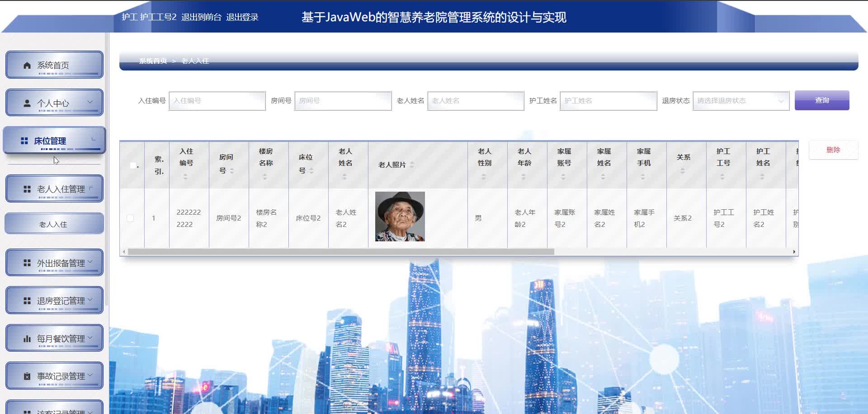Image resolution: width=868 pixels, height=414 pixels.
Task: Click 系统首页 in the breadcrumb
Action: point(153,61)
